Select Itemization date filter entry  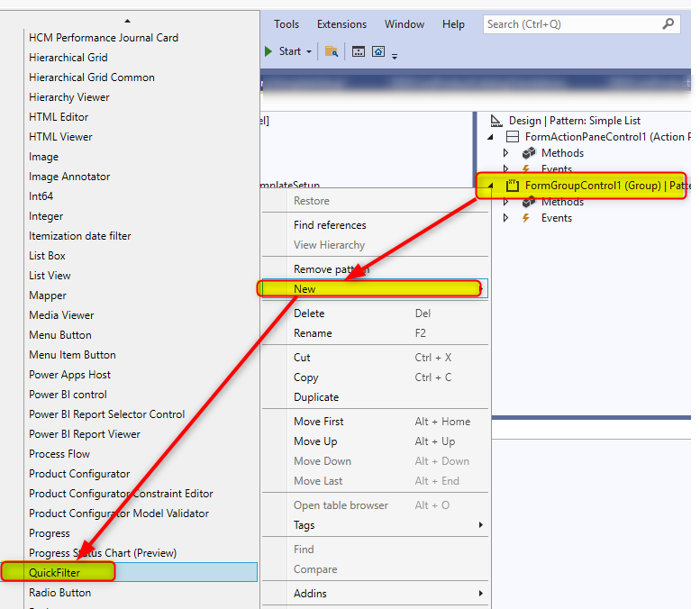point(80,236)
